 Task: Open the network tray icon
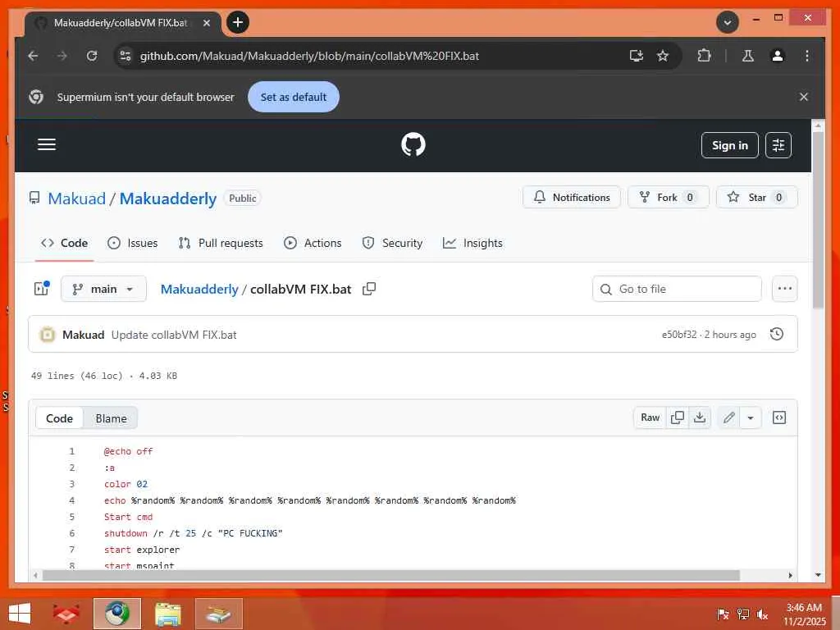coord(743,614)
